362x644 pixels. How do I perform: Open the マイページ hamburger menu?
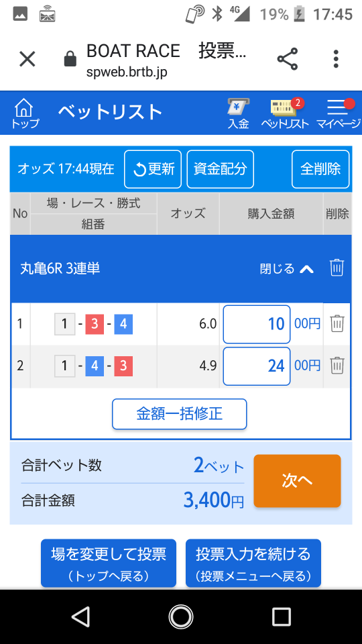coord(338,113)
